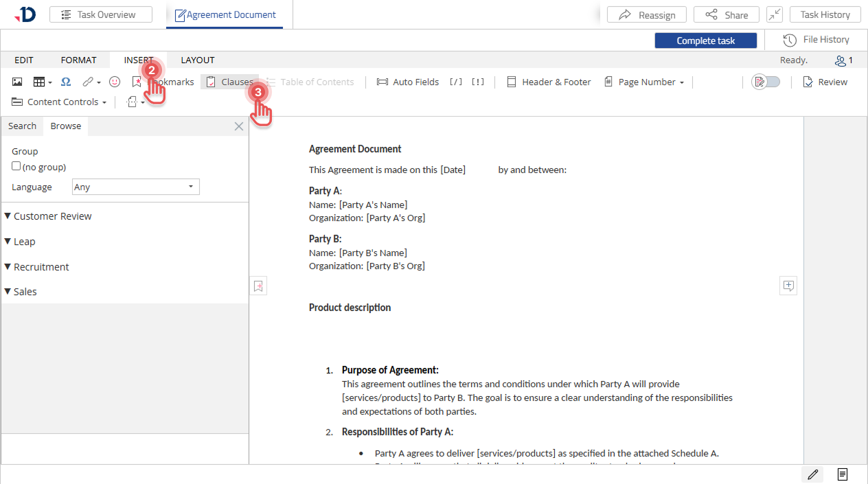Expand the Recruitment clause group
Screen dimensions: 868x484
[37, 267]
